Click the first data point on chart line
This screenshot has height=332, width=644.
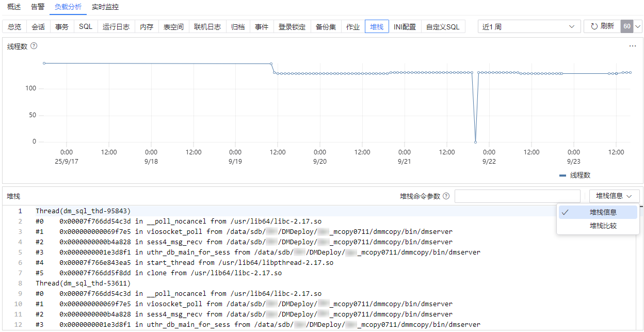44,63
